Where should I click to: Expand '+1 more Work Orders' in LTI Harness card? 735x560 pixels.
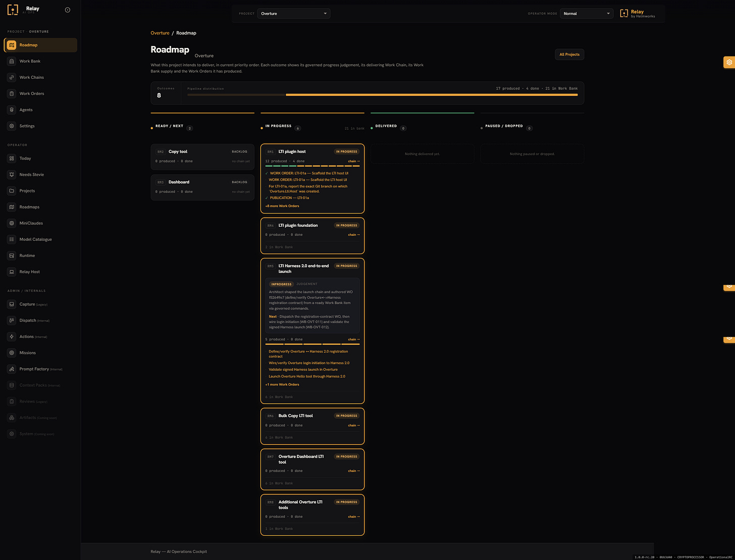pyautogui.click(x=282, y=384)
